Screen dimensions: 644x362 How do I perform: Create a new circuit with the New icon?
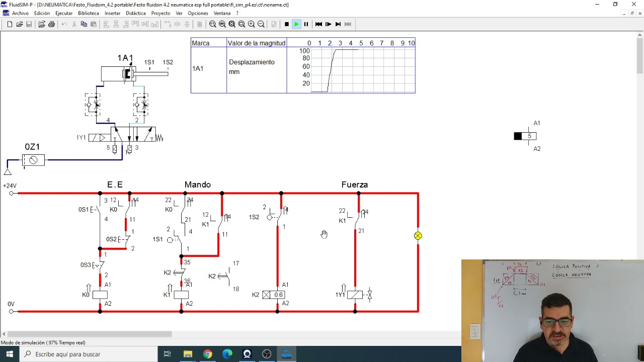point(10,24)
